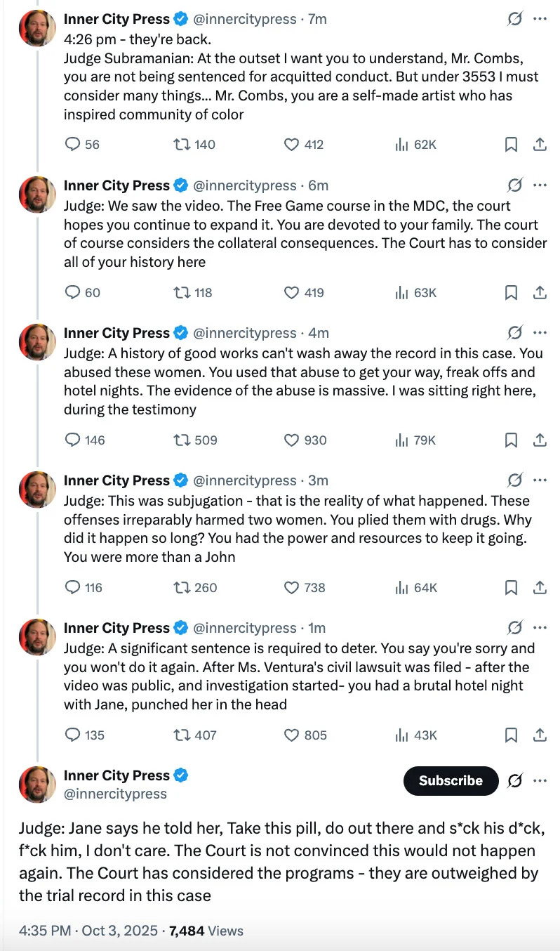The image size is (560, 951).
Task: Click Inner City Press avatar on 1m tweet
Action: click(x=37, y=637)
